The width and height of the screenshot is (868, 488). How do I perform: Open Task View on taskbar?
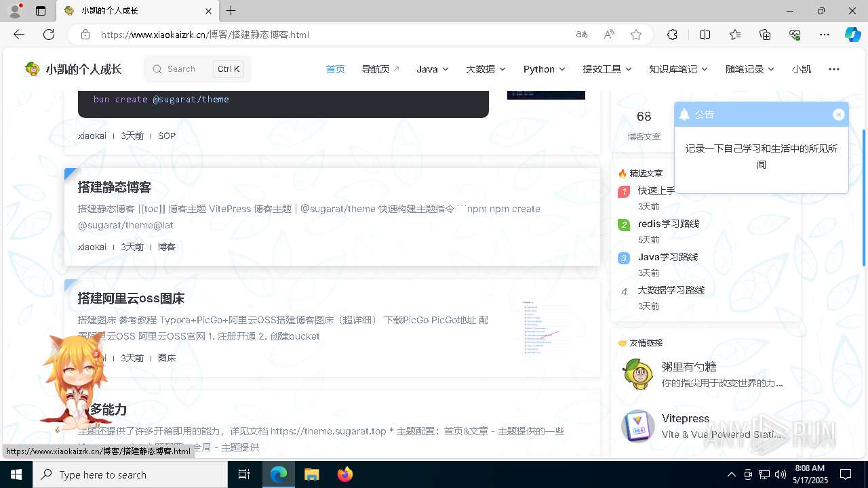(244, 474)
